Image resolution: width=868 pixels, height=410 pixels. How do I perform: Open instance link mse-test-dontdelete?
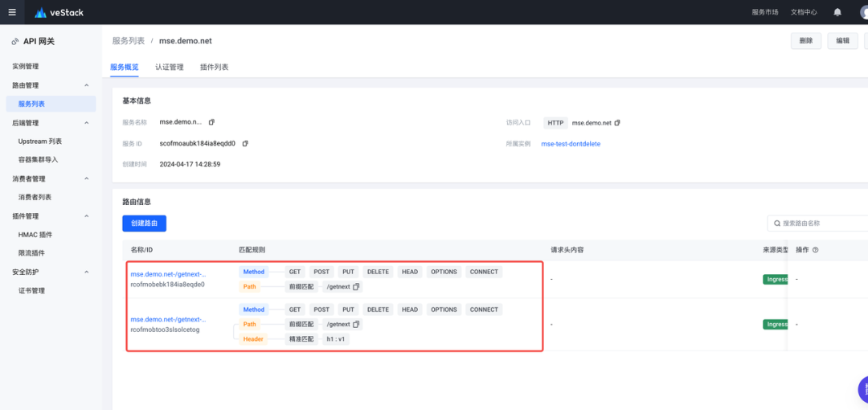pos(571,144)
